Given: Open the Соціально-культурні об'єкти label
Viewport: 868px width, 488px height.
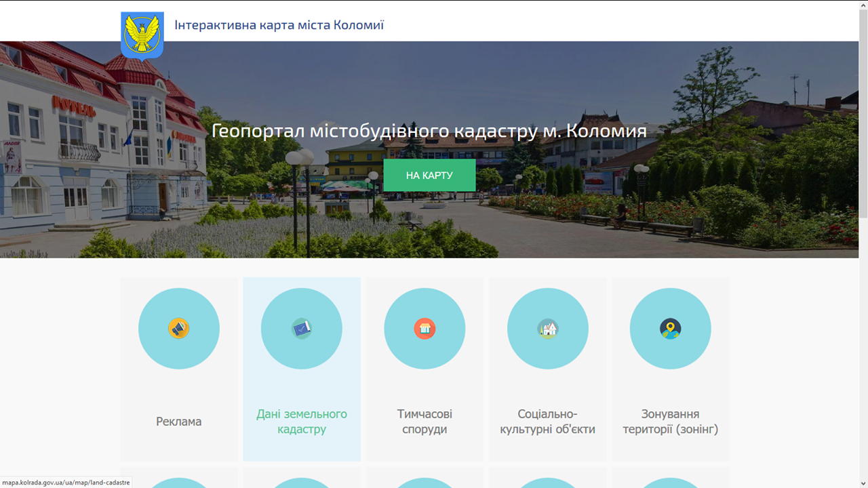Looking at the screenshot, I should pos(547,422).
